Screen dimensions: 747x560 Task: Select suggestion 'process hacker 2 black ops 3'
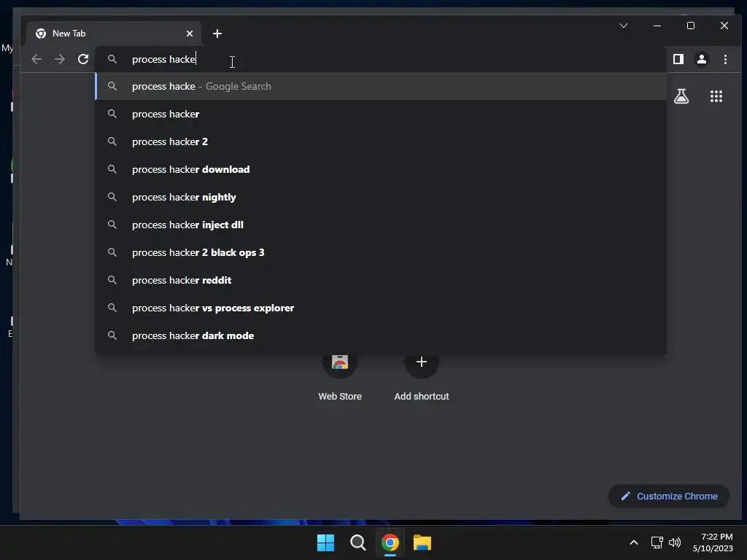(381, 252)
